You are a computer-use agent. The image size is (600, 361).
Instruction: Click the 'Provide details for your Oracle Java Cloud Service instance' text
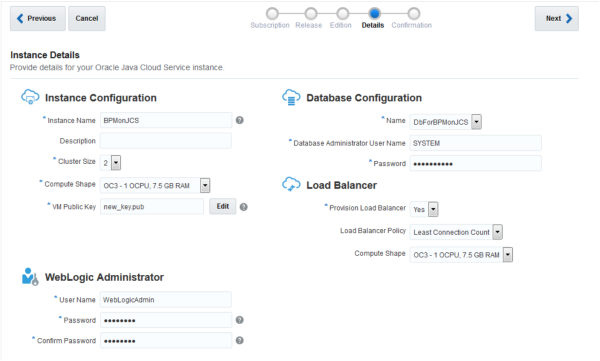[117, 67]
